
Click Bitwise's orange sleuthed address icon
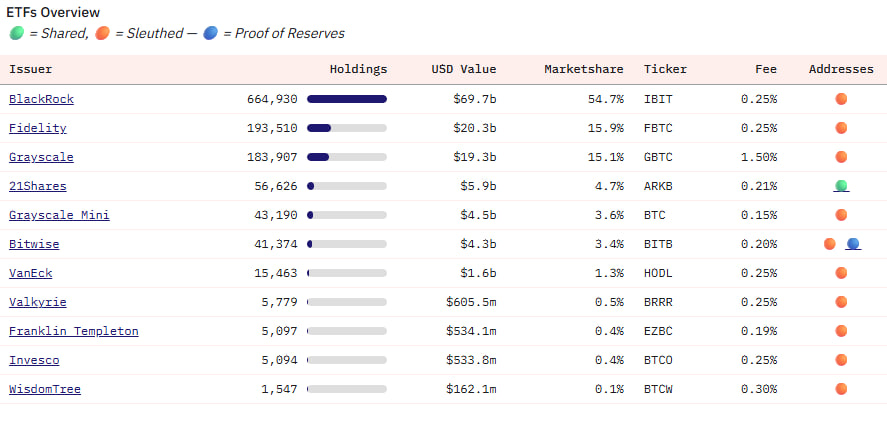(x=829, y=244)
